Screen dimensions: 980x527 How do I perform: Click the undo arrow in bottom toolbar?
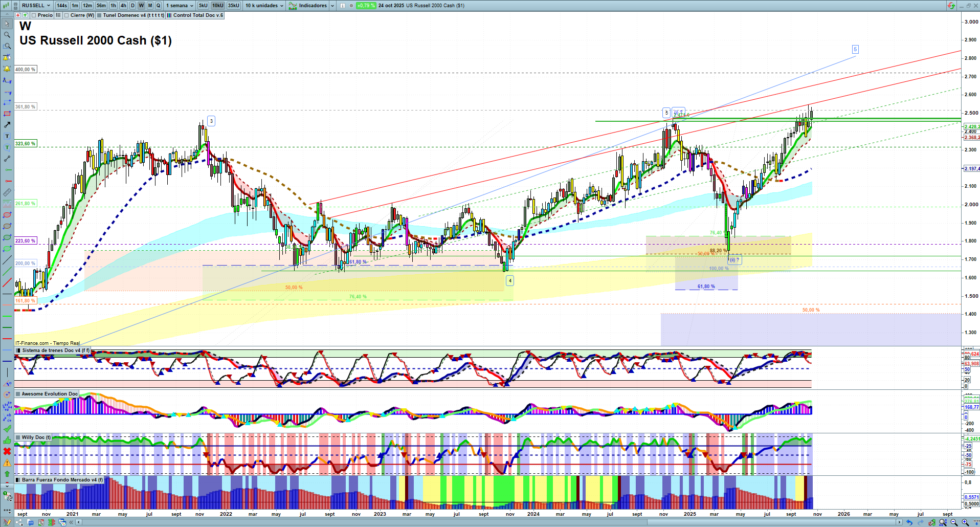(909, 522)
